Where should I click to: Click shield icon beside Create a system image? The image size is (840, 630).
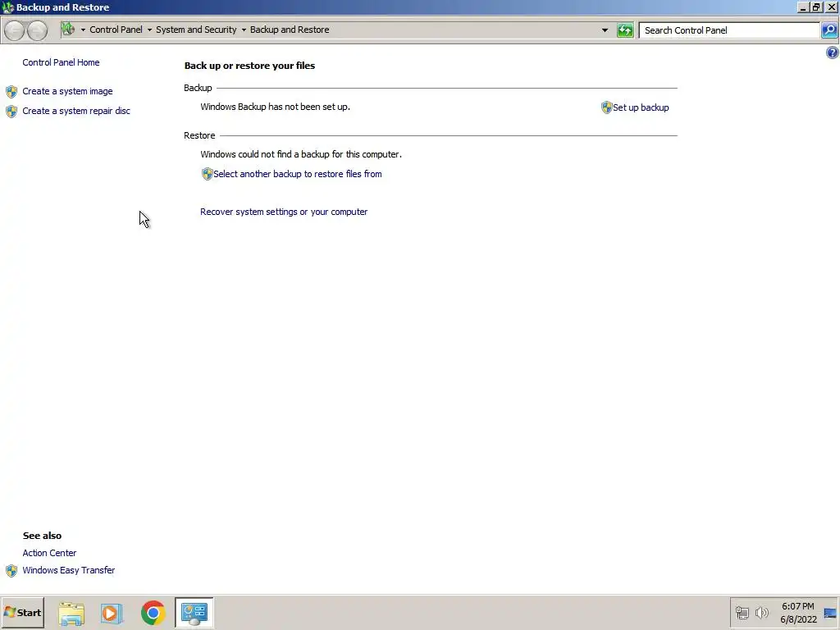pyautogui.click(x=11, y=92)
